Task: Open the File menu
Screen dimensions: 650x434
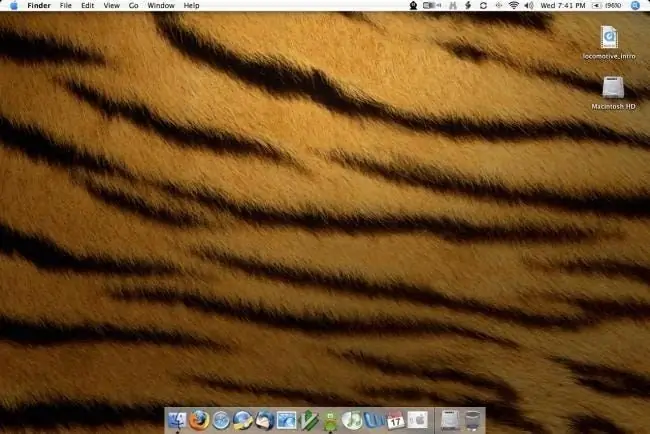Action: (65, 6)
